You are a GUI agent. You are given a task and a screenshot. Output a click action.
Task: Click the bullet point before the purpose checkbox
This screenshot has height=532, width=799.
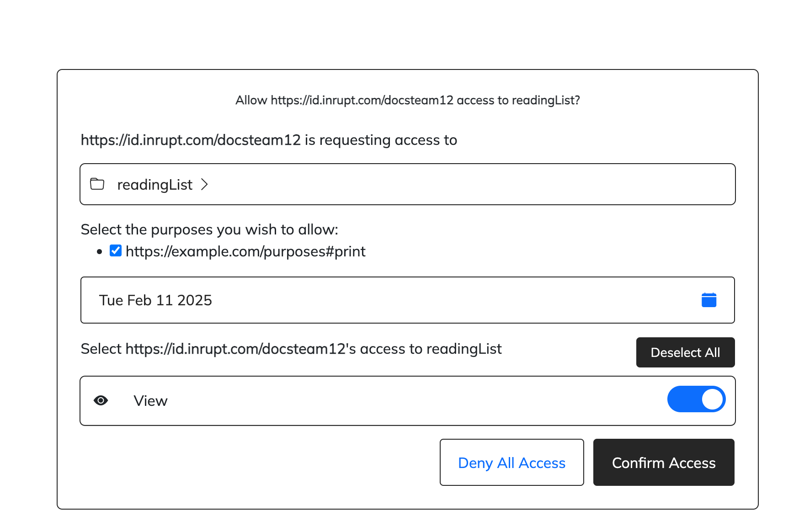pos(100,252)
